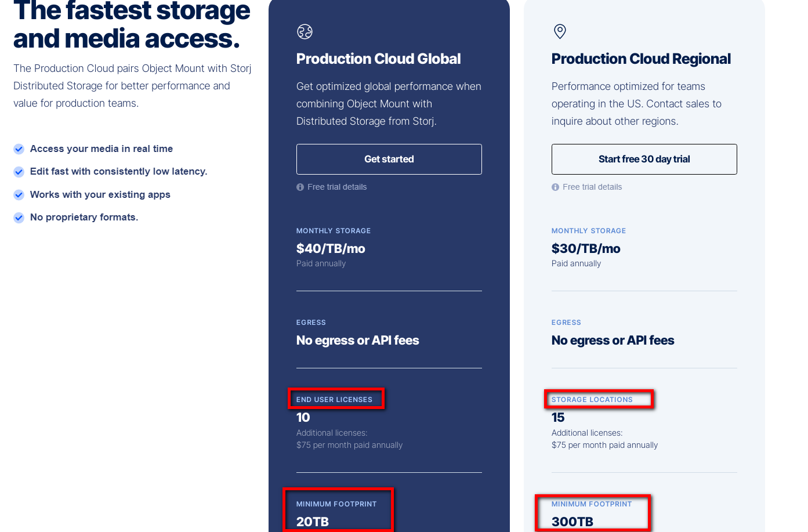The image size is (808, 532).
Task: Click checkmark beside Works with your existing apps
Action: pos(19,195)
